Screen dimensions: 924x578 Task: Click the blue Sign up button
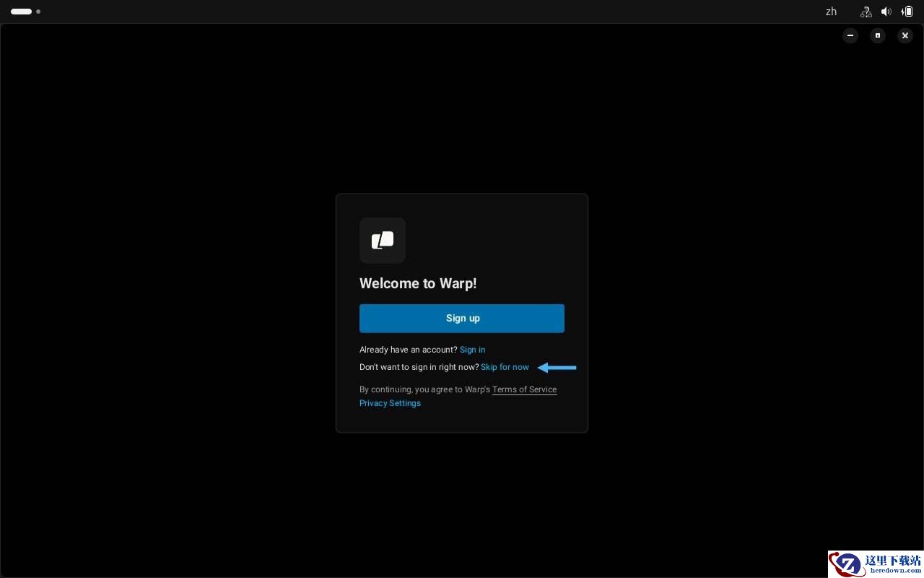coord(462,319)
